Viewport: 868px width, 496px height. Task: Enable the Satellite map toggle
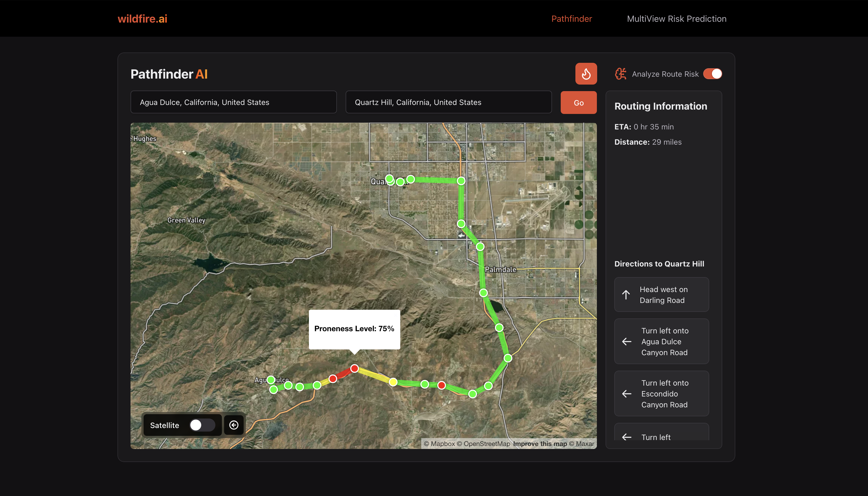(202, 425)
